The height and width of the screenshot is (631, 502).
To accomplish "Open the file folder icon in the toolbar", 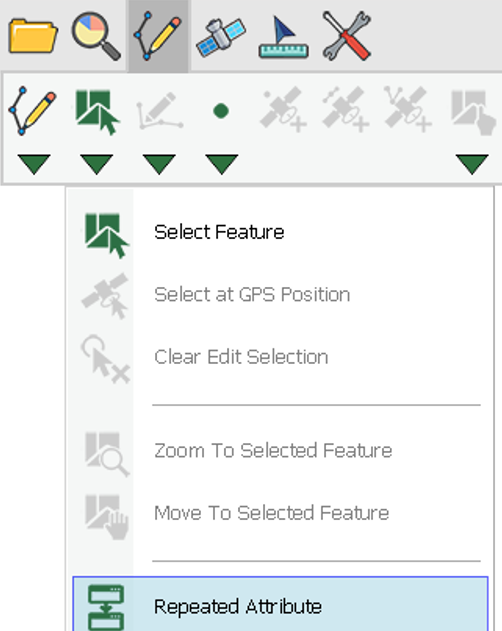I will pyautogui.click(x=33, y=36).
